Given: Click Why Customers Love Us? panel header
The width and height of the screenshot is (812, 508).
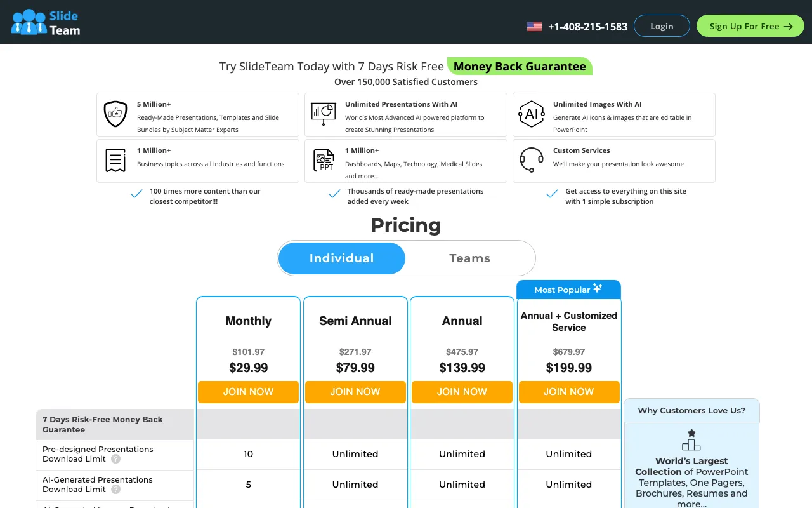Looking at the screenshot, I should pos(691,410).
